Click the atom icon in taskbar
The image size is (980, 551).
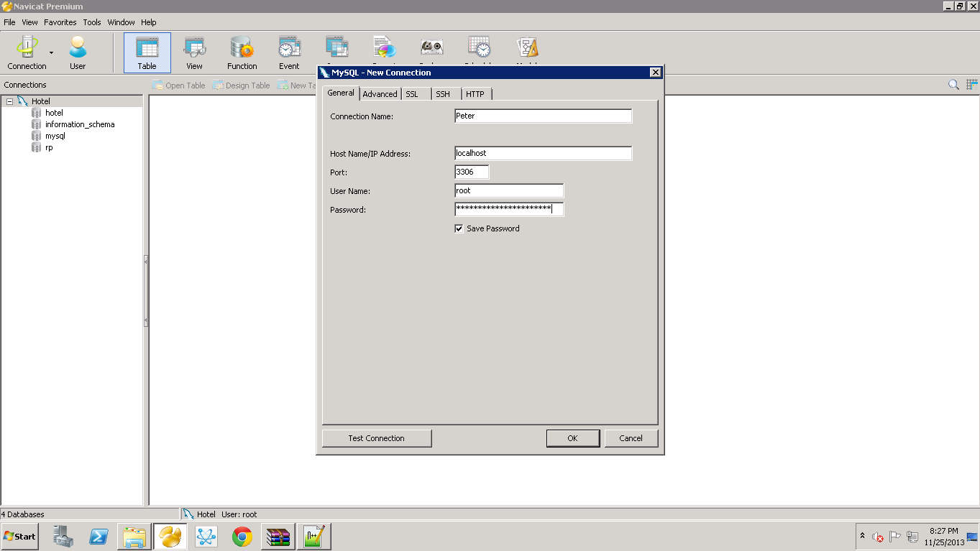tap(206, 536)
